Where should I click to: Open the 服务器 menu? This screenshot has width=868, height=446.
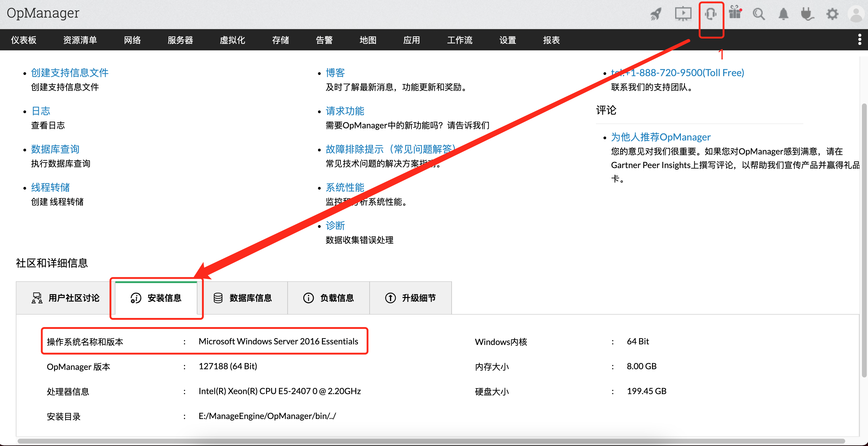click(180, 40)
